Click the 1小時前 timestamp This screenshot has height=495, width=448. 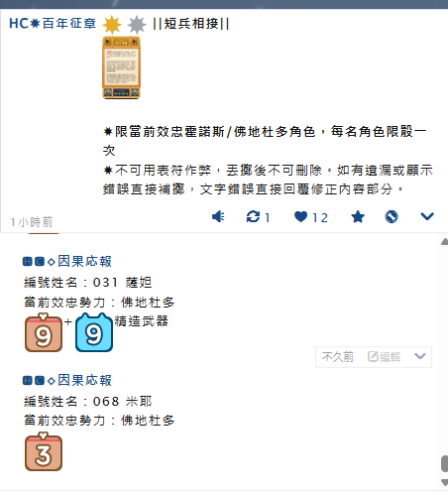[32, 222]
